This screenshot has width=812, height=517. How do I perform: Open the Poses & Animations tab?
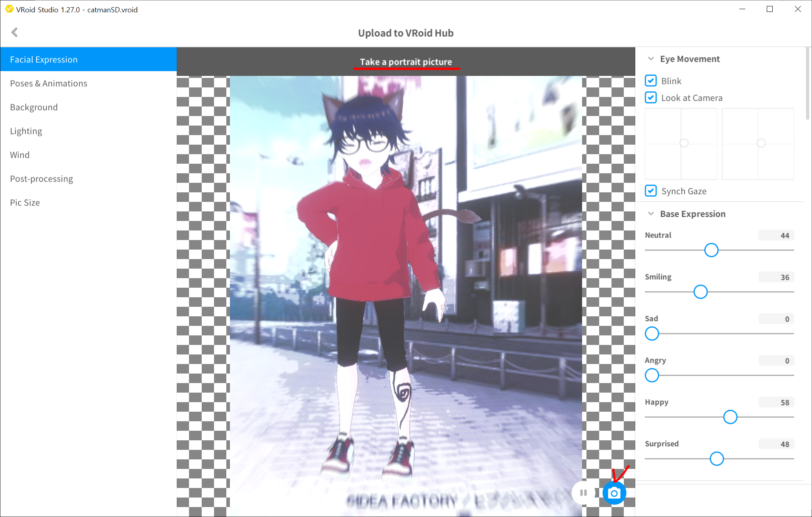(48, 83)
